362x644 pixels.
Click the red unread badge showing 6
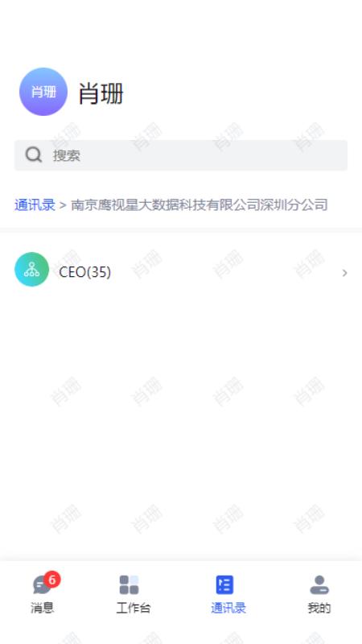pyautogui.click(x=52, y=580)
